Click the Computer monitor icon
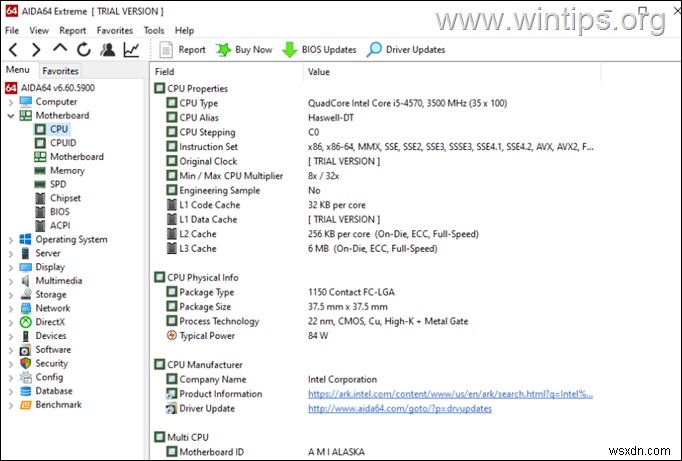This screenshot has height=461, width=682. [x=26, y=102]
